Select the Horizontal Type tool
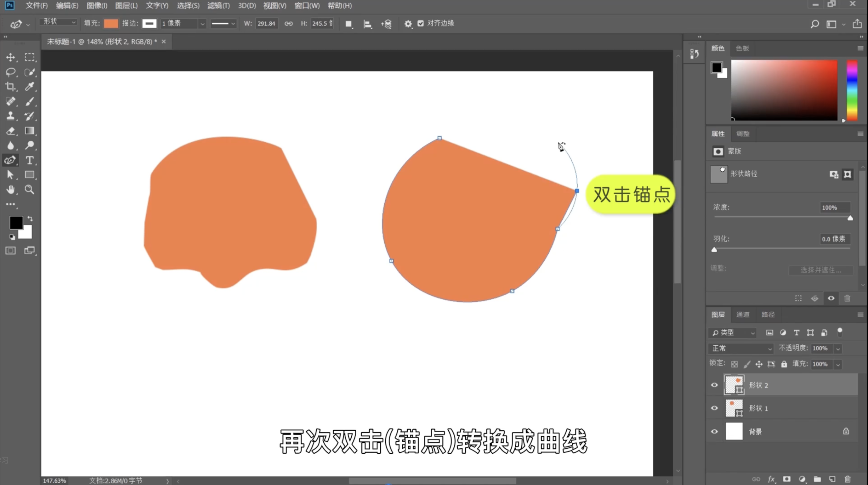 [30, 160]
